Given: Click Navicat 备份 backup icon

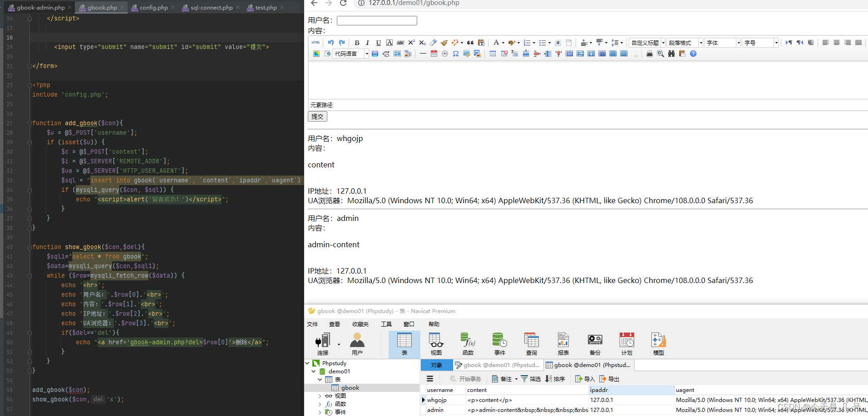Looking at the screenshot, I should (x=595, y=344).
